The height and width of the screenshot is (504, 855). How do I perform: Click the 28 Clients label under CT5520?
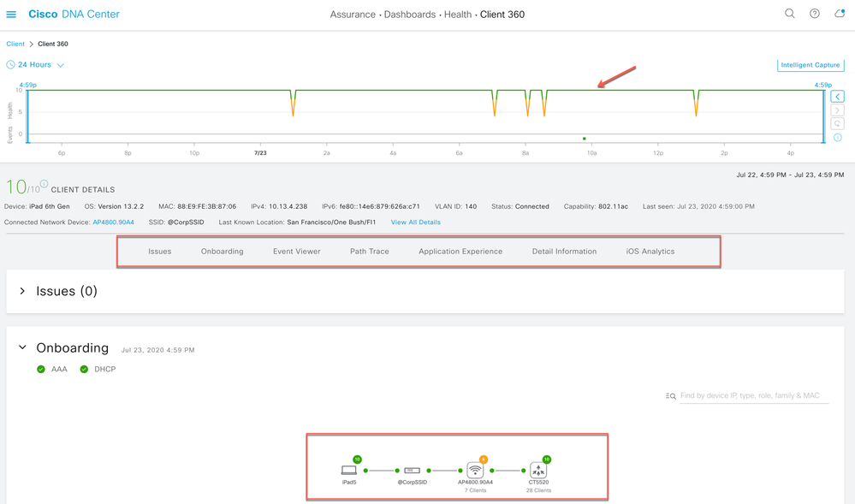tap(538, 490)
